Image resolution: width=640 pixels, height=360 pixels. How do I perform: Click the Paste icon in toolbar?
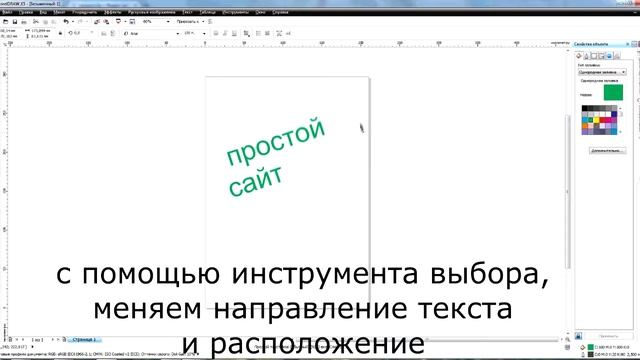click(x=53, y=22)
